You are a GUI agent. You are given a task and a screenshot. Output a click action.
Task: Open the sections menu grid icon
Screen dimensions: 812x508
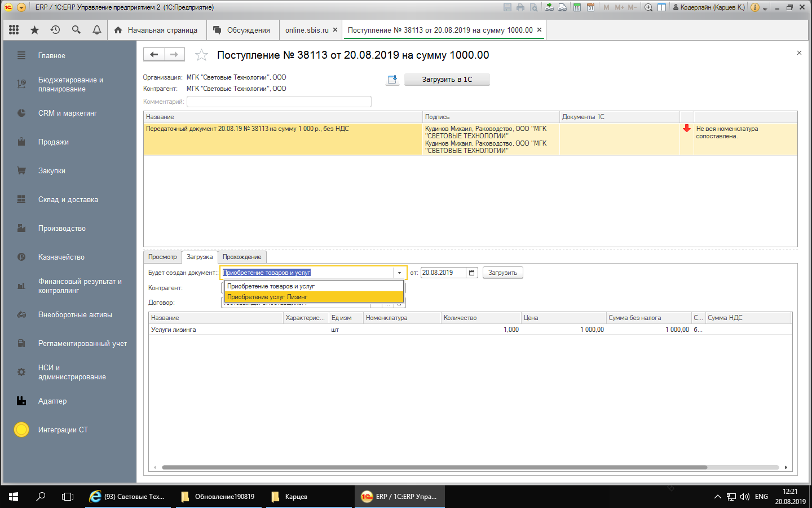pyautogui.click(x=14, y=30)
